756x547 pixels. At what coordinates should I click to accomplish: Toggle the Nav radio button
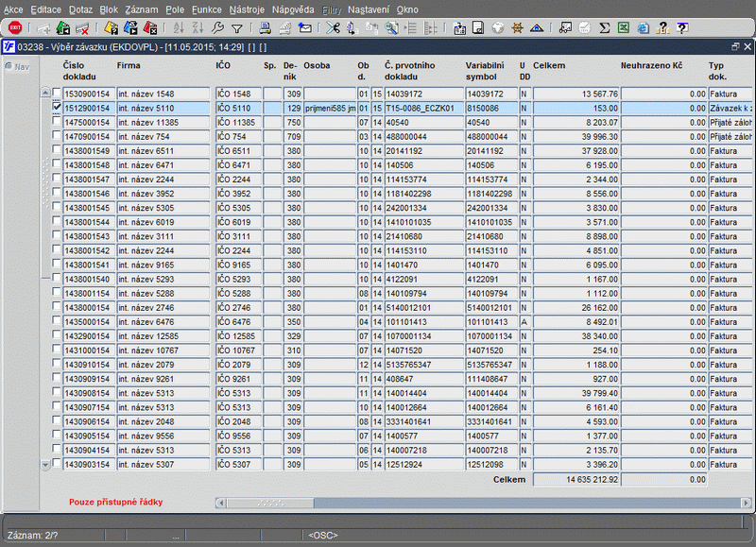point(9,66)
